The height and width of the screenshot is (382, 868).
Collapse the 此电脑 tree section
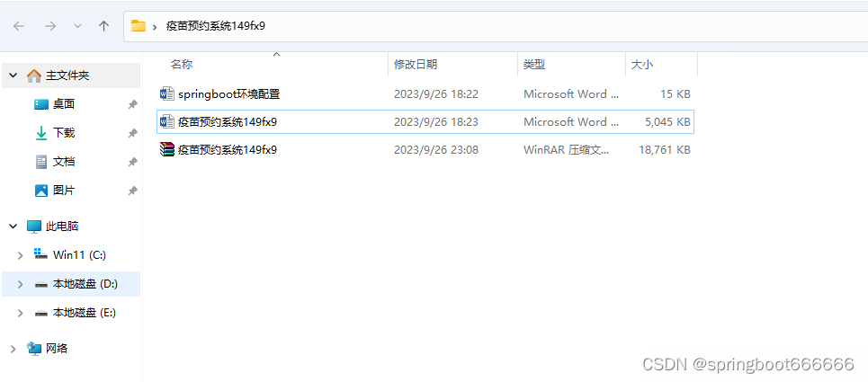(x=13, y=227)
